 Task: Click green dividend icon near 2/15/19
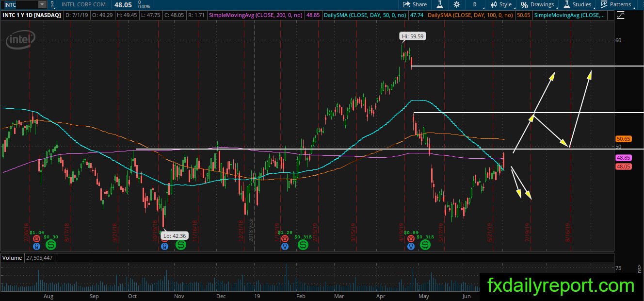(x=303, y=245)
